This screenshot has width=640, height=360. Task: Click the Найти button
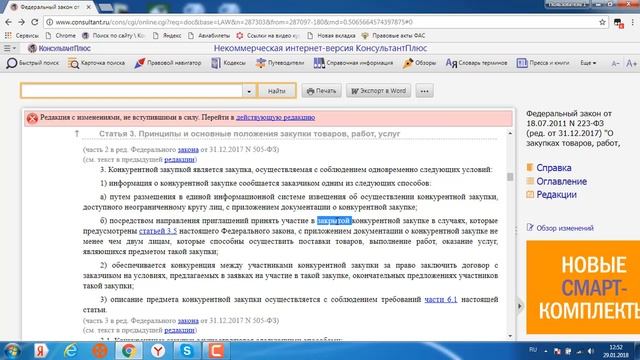coord(277,91)
